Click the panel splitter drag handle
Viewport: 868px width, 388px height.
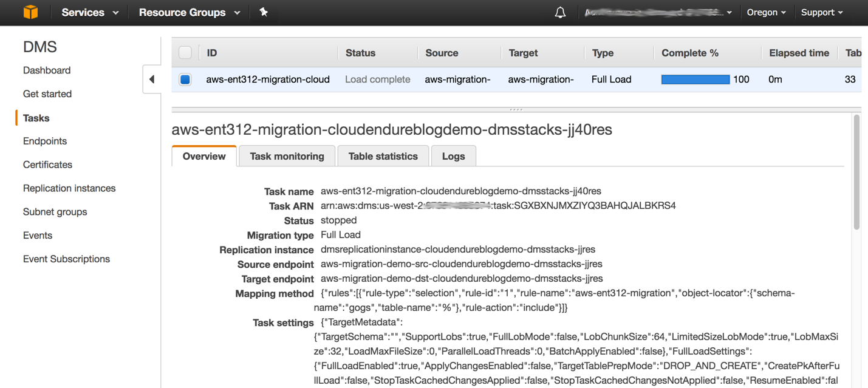[516, 109]
